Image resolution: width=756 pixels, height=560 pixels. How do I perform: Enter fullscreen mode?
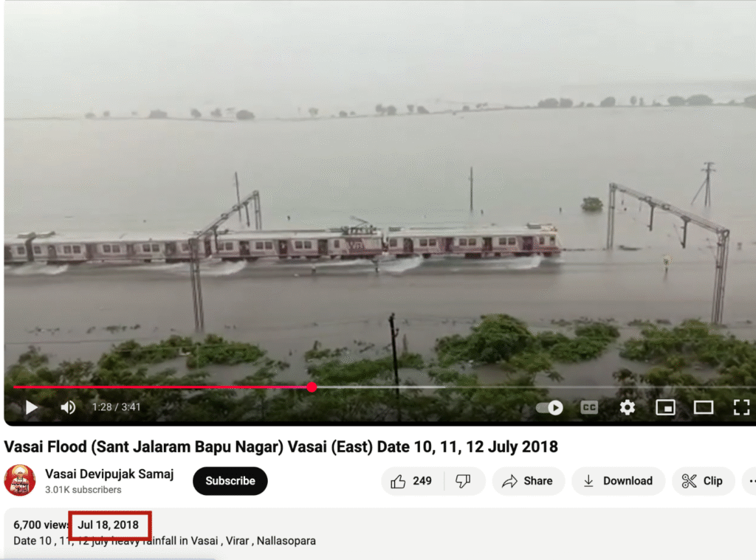pos(741,408)
